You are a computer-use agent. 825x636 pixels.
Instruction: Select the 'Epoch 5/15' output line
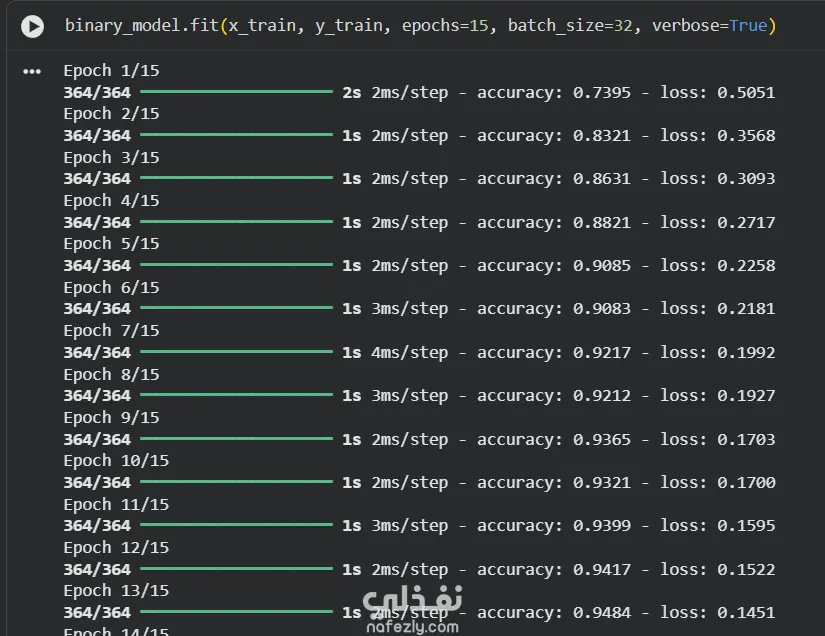(x=112, y=244)
